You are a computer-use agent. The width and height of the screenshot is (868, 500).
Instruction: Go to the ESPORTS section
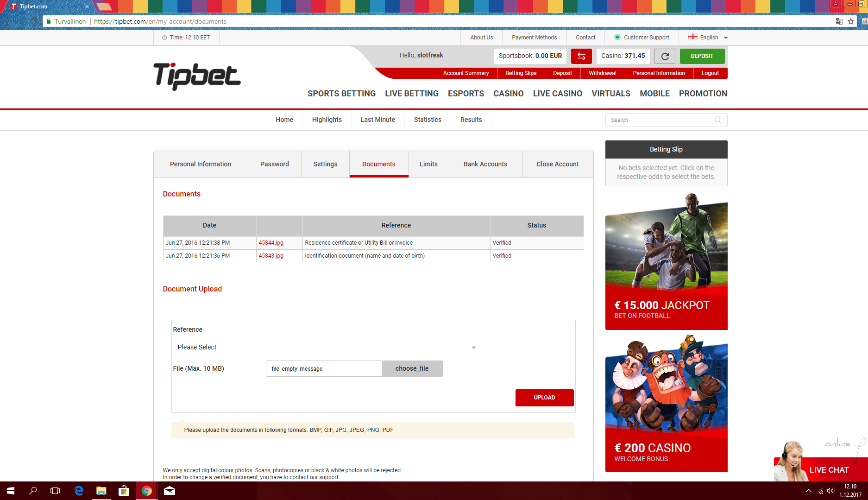[x=466, y=94]
